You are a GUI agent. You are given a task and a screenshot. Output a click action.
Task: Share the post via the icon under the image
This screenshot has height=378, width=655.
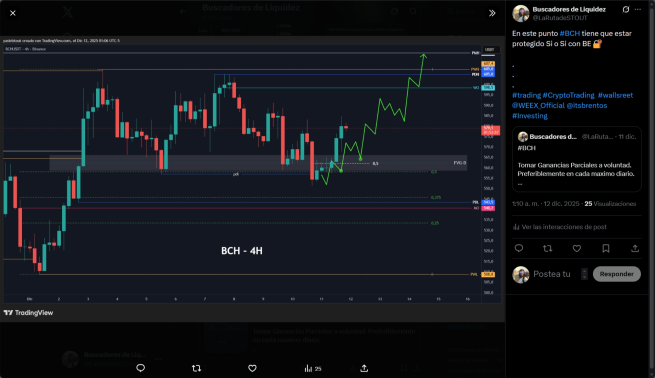pos(364,368)
